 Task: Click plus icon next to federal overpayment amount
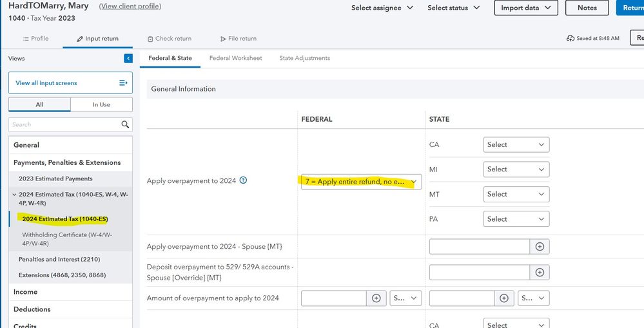click(376, 298)
